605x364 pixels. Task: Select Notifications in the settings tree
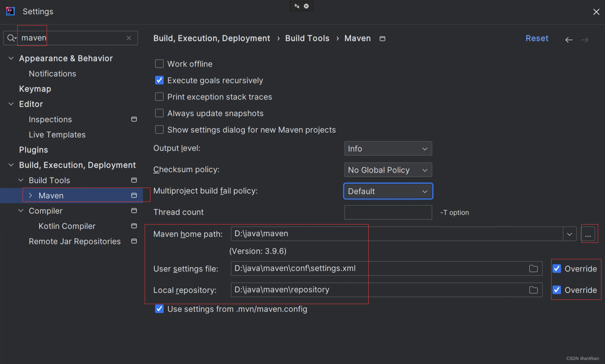tap(52, 74)
